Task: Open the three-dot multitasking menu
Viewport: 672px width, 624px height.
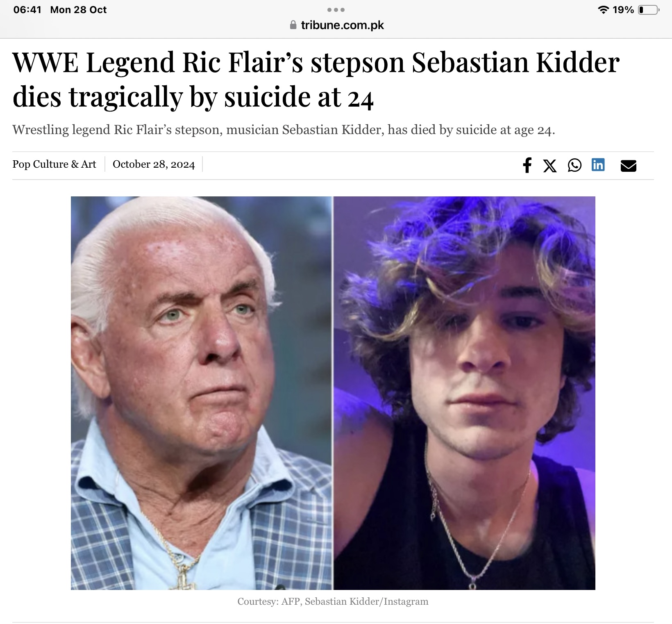Action: tap(336, 9)
